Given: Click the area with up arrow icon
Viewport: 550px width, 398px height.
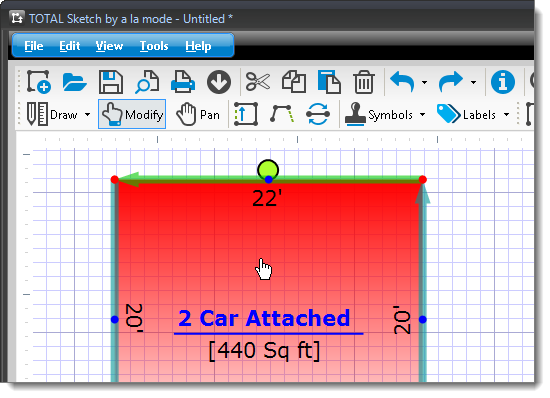Looking at the screenshot, I should point(246,114).
